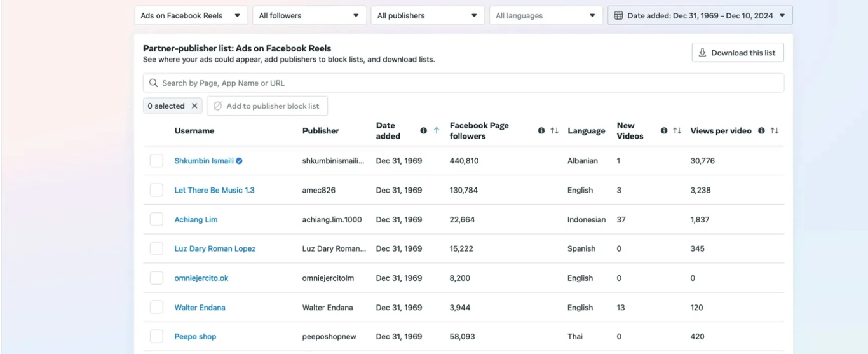Viewport: 868px width, 354px height.
Task: Open the All languages dropdown
Action: (x=546, y=15)
